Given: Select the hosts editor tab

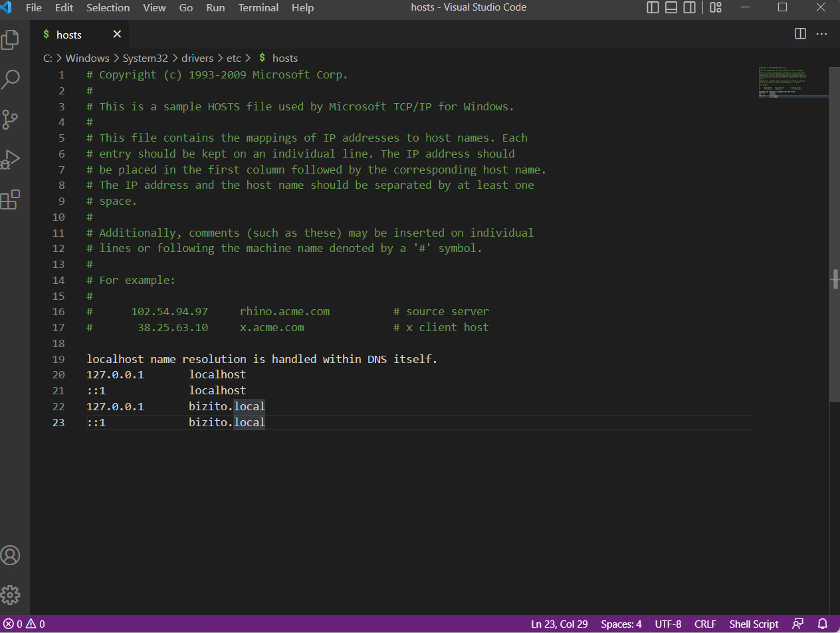Looking at the screenshot, I should pos(79,35).
